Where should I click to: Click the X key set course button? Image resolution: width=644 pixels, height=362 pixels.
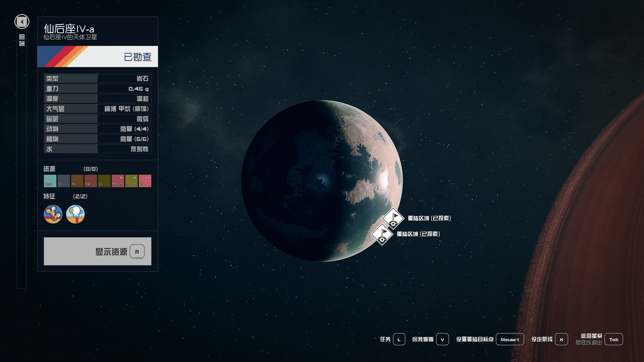(561, 339)
